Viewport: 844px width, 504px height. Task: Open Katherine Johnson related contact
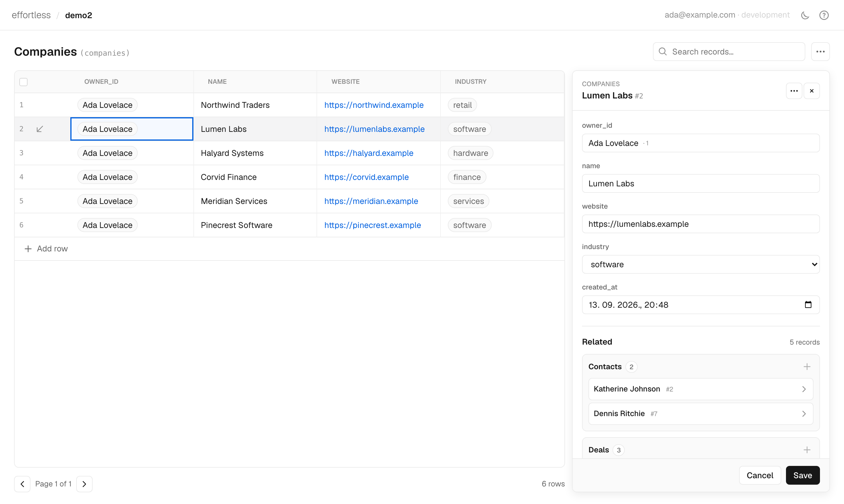[x=700, y=389]
